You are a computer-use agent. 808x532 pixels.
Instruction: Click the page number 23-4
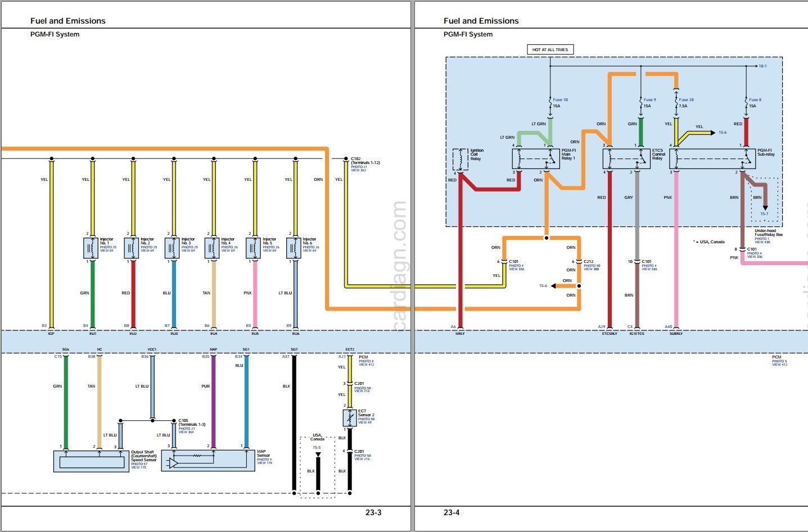452,512
